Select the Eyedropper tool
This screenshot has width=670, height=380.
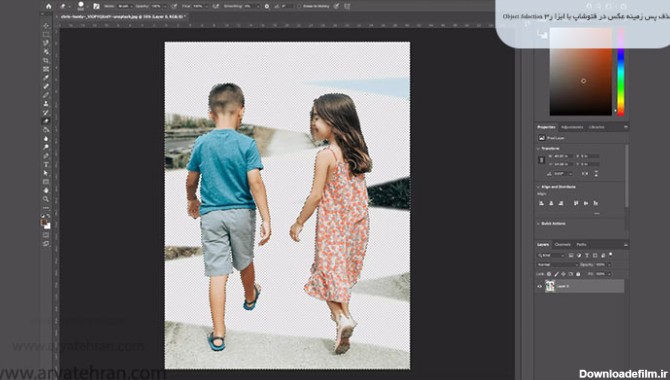click(46, 77)
